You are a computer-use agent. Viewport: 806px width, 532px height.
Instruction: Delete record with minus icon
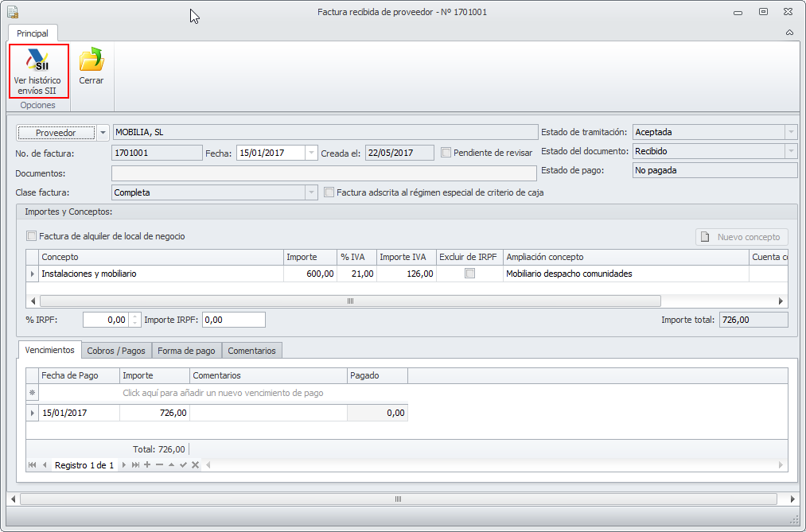tap(159, 465)
